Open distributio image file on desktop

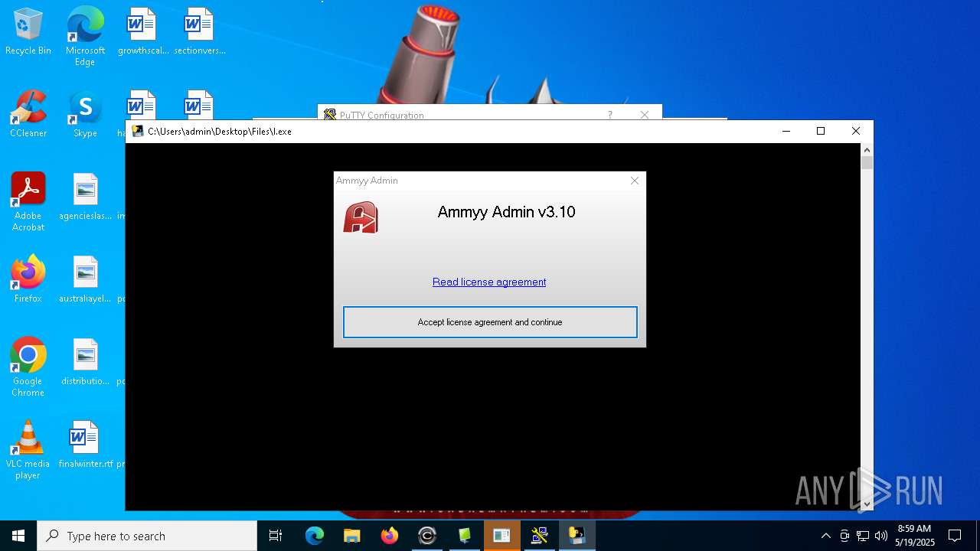(85, 363)
